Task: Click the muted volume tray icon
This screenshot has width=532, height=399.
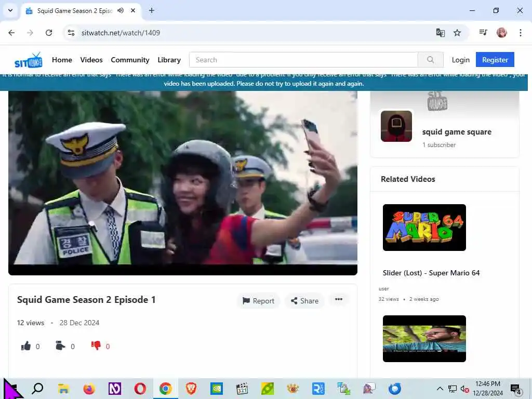Action: click(464, 389)
